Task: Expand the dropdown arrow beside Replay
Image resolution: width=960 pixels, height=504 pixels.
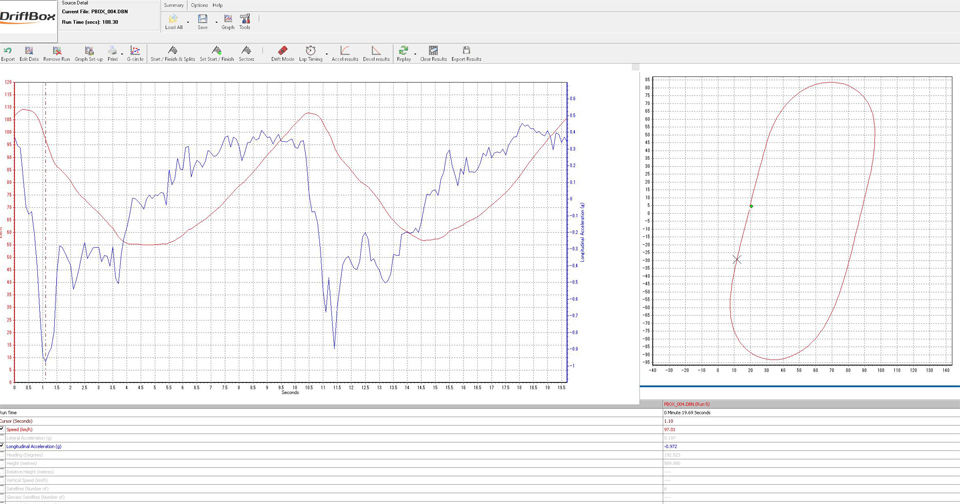Action: pyautogui.click(x=415, y=53)
